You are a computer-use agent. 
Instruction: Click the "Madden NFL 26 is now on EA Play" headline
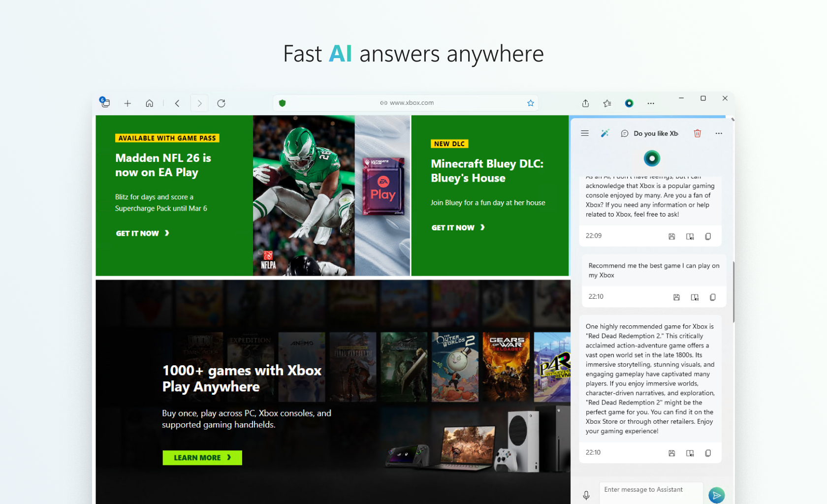163,165
